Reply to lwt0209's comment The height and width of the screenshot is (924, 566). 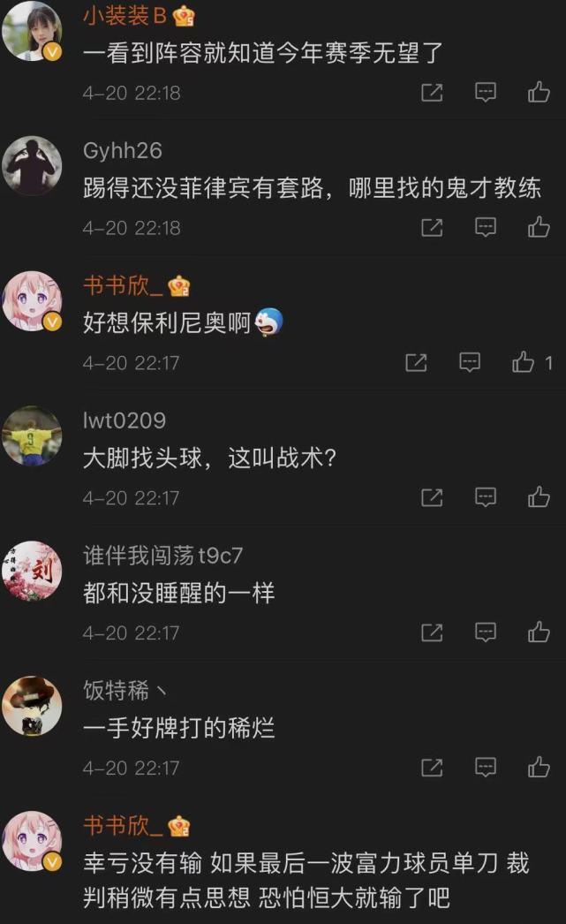486,498
